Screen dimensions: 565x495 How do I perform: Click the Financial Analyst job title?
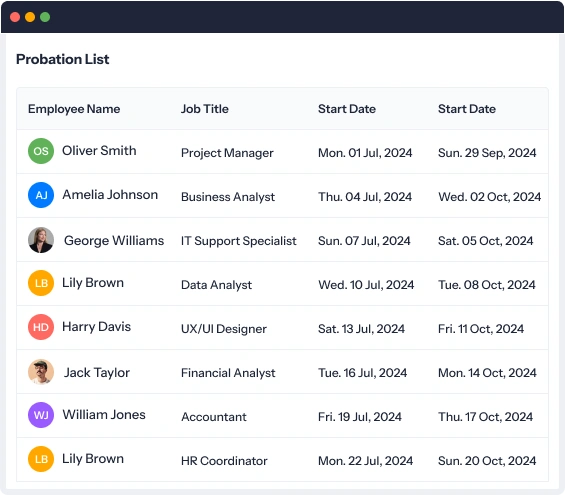click(228, 373)
